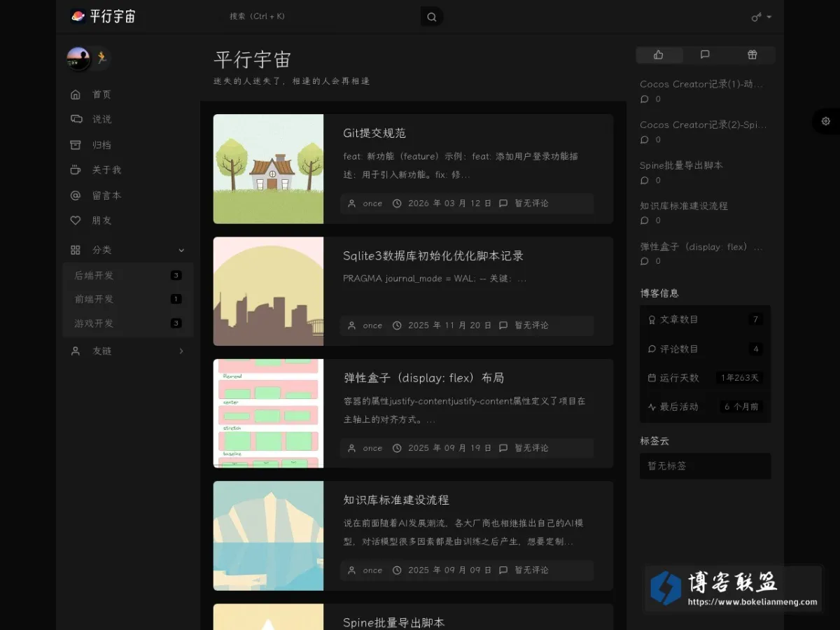Click the date 2025 年 09 月 19 日
Image resolution: width=840 pixels, height=630 pixels.
(450, 448)
